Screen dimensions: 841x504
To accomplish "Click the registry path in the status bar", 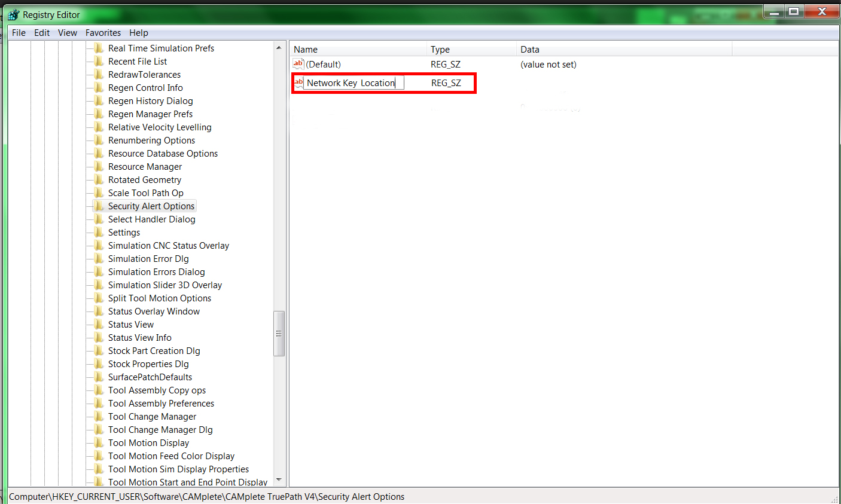I will pyautogui.click(x=207, y=497).
